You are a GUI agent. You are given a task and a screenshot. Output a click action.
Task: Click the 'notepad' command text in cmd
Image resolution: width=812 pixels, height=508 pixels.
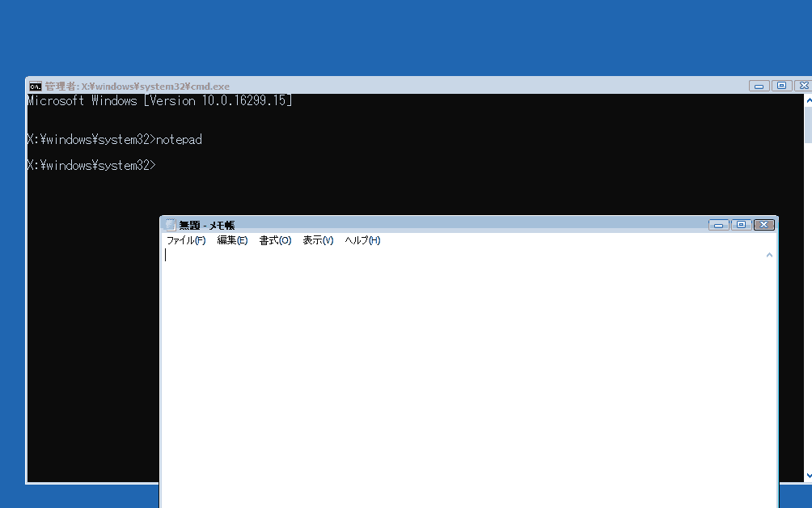[179, 140]
